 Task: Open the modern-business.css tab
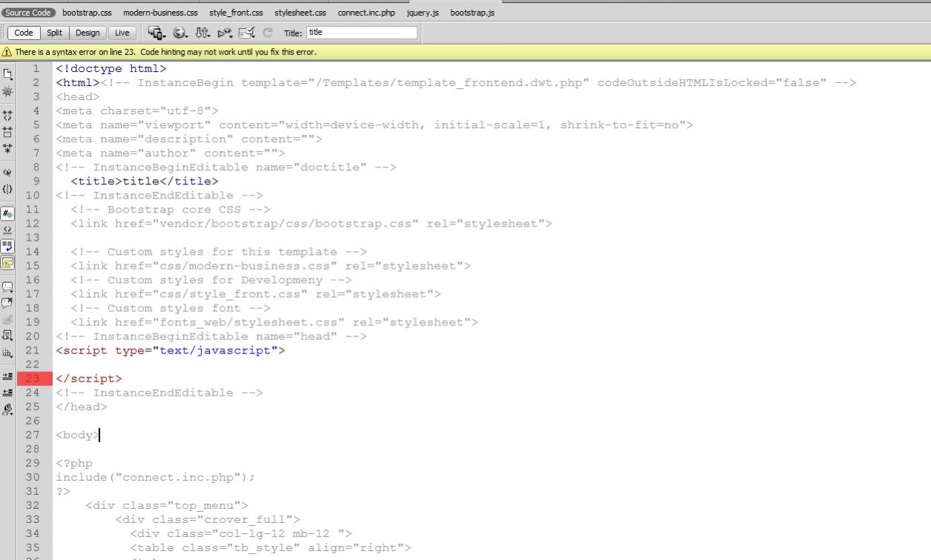click(x=160, y=13)
